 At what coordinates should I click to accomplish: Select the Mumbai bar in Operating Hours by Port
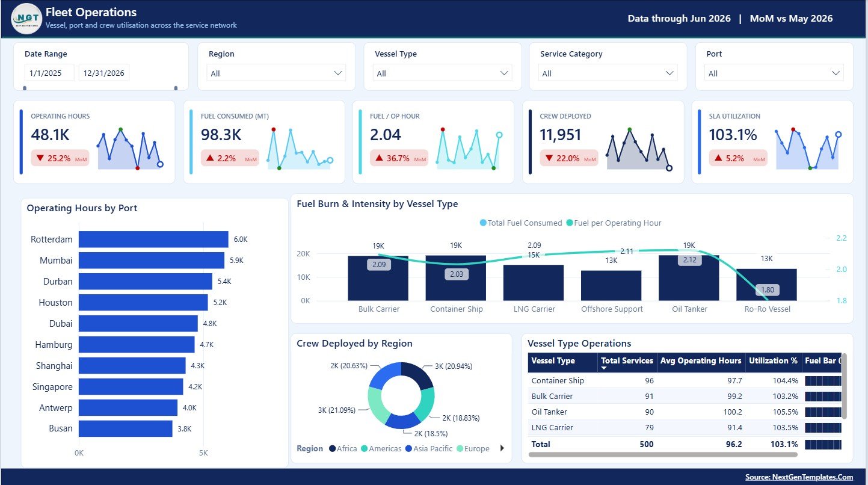click(152, 261)
